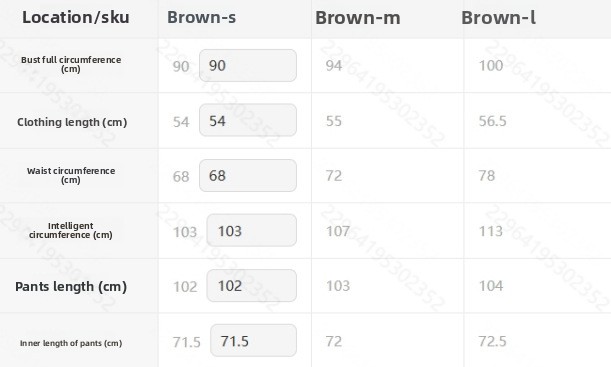611x367 pixels.
Task: Select the Brown-m clothing length value 55
Action: (x=334, y=121)
